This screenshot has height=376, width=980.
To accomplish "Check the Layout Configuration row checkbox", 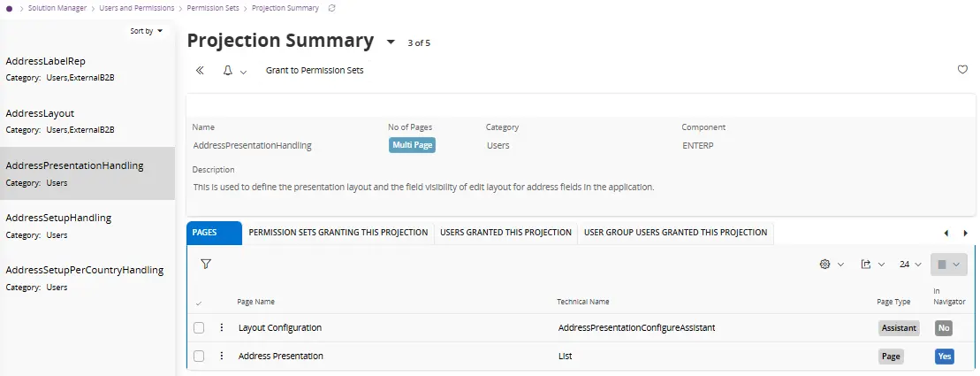I will 199,327.
